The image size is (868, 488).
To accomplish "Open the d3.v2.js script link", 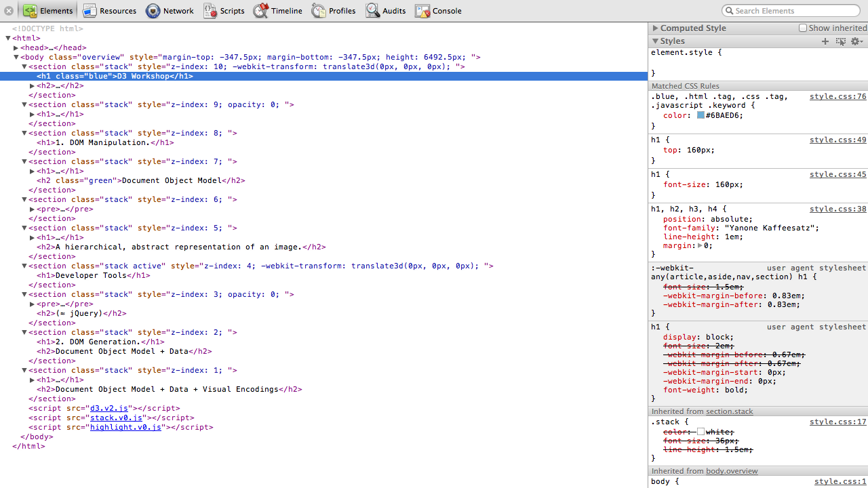I will pos(109,409).
